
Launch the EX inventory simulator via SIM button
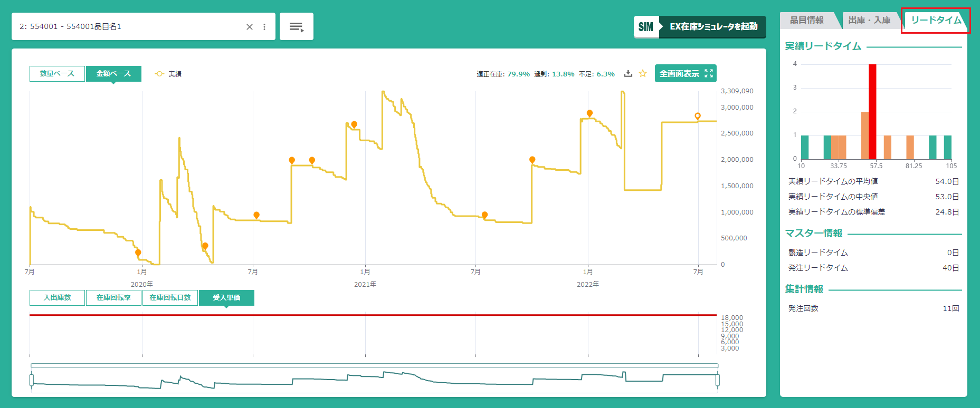point(699,27)
